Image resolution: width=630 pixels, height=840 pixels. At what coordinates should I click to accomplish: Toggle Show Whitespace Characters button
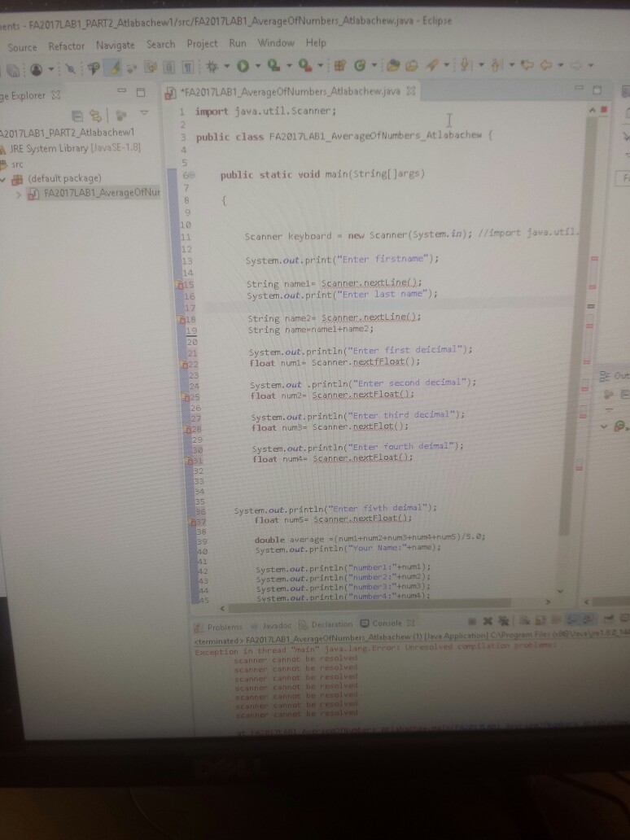188,68
